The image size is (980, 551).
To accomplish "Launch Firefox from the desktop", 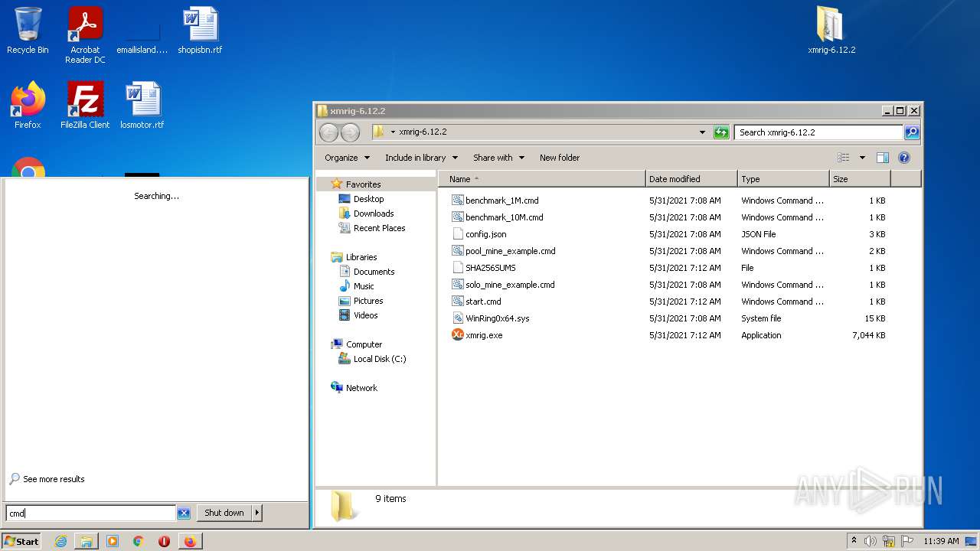I will click(28, 106).
